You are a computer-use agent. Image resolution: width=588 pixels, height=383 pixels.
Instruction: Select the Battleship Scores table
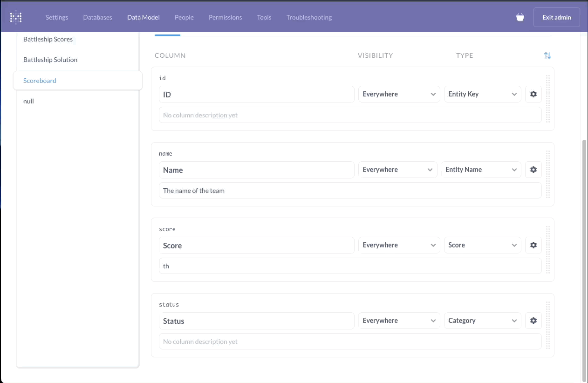point(48,39)
